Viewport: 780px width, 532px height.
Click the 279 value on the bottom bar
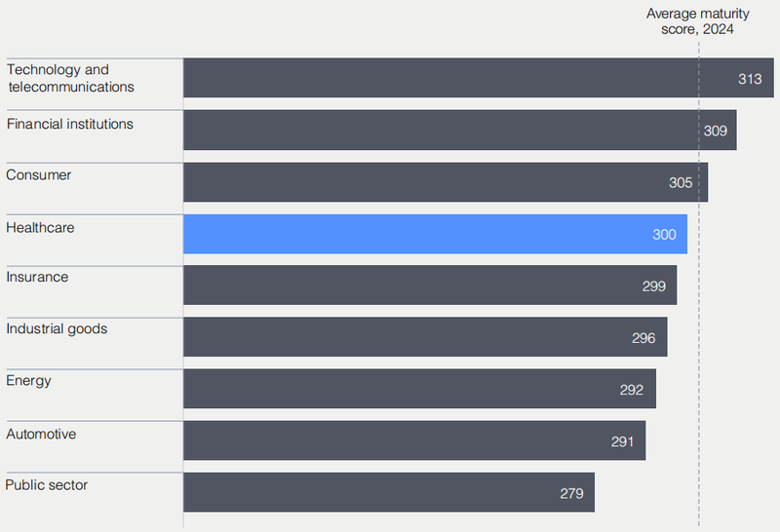(x=571, y=493)
